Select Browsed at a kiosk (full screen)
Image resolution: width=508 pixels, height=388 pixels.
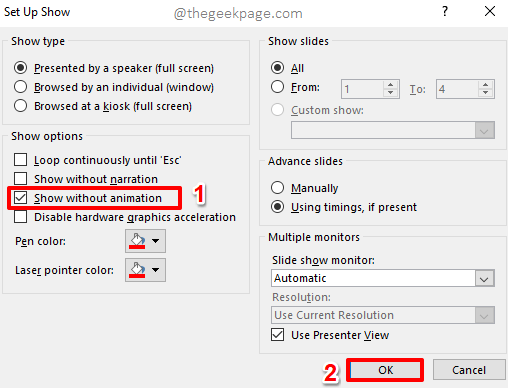click(21, 106)
